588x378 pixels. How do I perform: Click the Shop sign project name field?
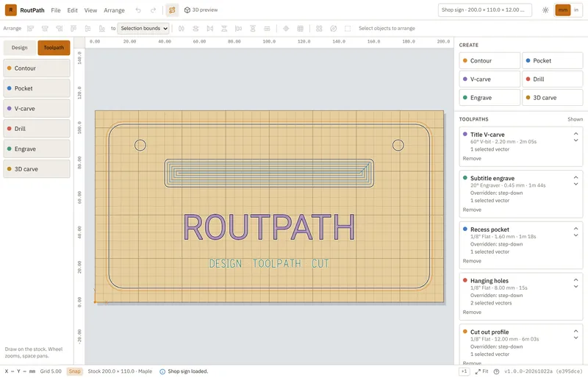point(484,10)
